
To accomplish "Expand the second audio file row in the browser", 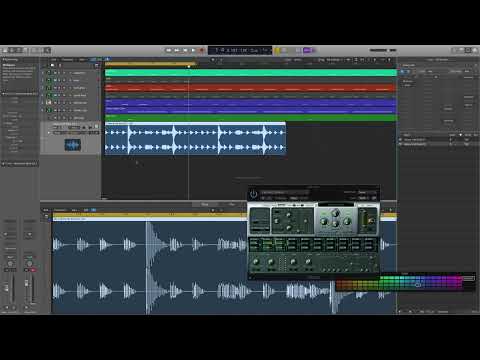I will 400,144.
